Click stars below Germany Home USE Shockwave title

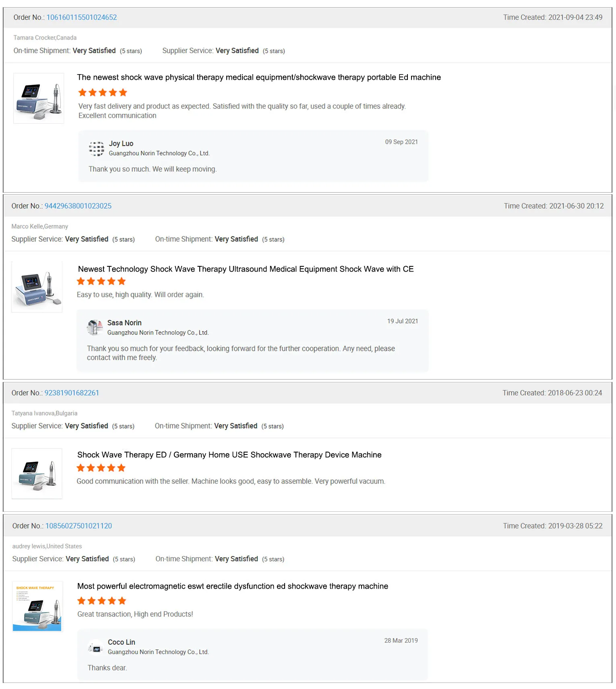[x=101, y=468]
